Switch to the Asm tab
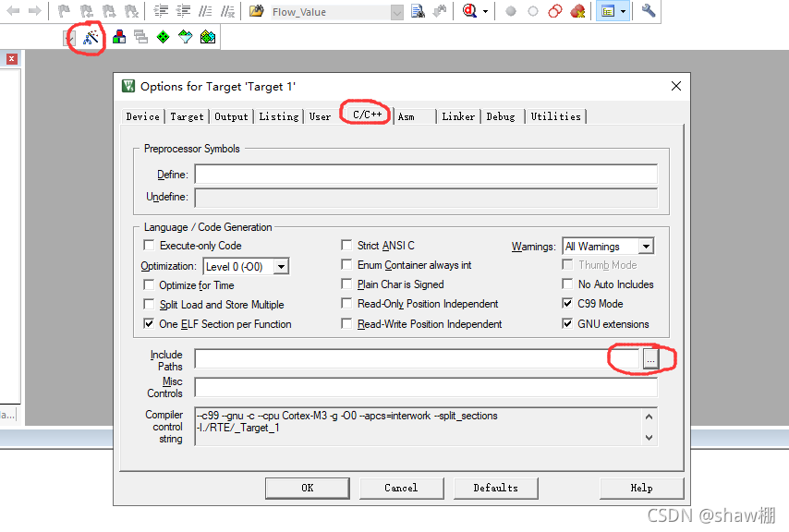This screenshot has height=532, width=789. [407, 116]
